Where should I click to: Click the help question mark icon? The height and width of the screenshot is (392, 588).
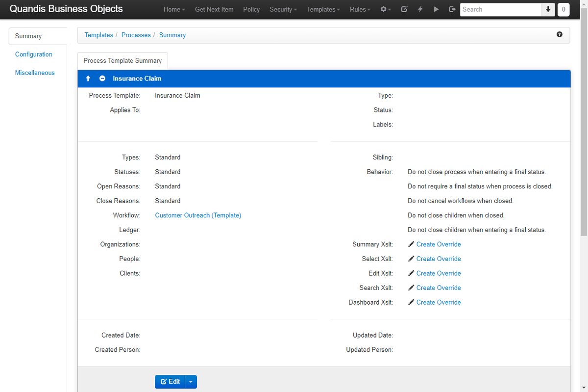(560, 35)
